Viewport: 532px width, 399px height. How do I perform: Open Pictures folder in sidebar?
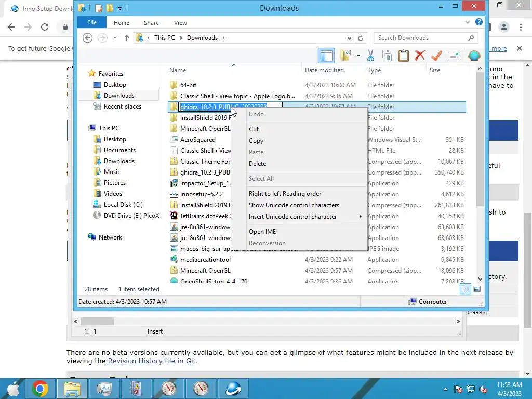coord(115,183)
